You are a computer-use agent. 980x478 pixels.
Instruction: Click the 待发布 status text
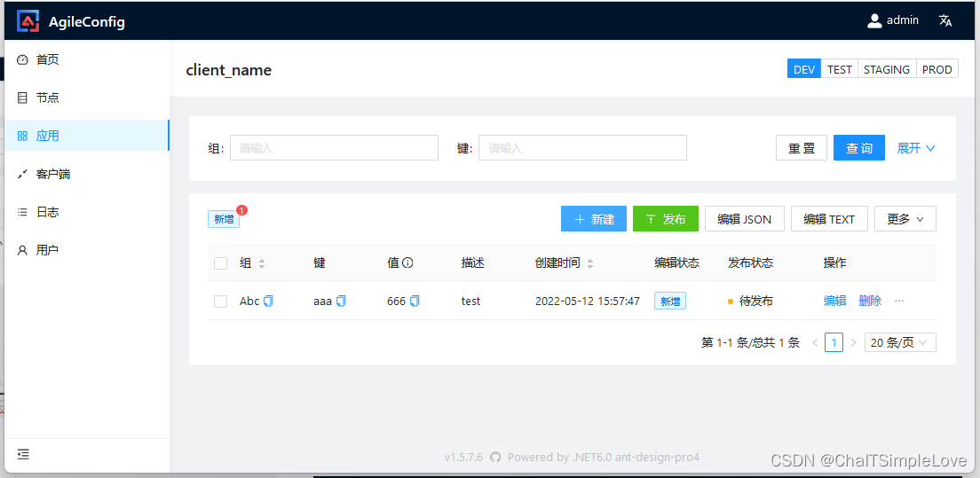(x=756, y=301)
